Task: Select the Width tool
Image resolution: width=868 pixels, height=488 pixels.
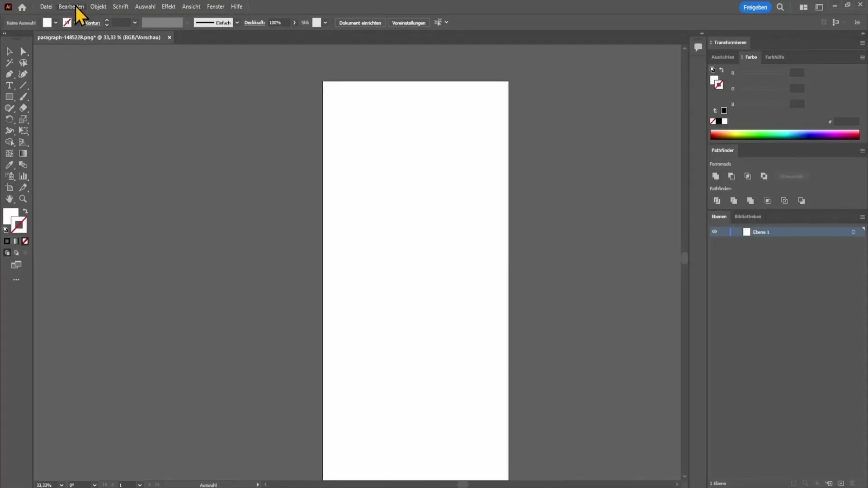Action: tap(9, 131)
